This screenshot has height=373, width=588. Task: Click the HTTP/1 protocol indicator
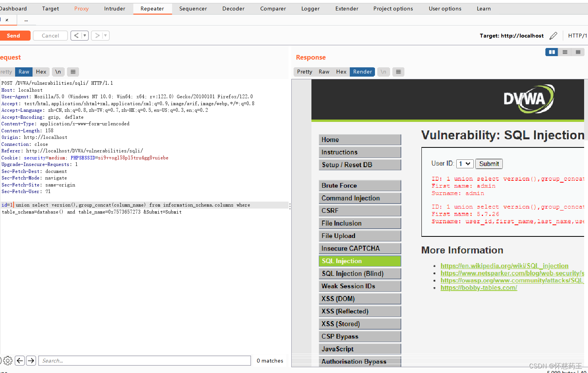coord(578,36)
